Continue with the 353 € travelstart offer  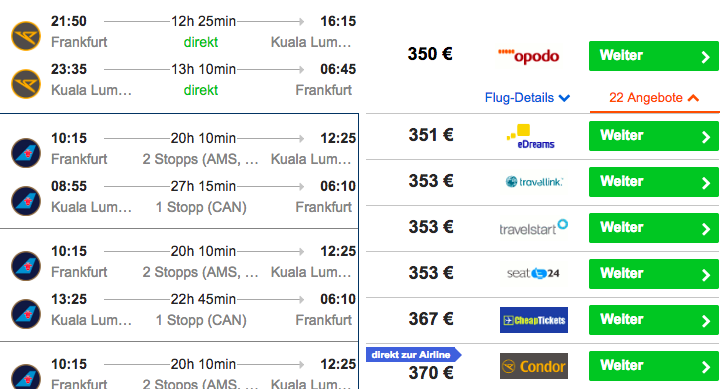pyautogui.click(x=654, y=228)
